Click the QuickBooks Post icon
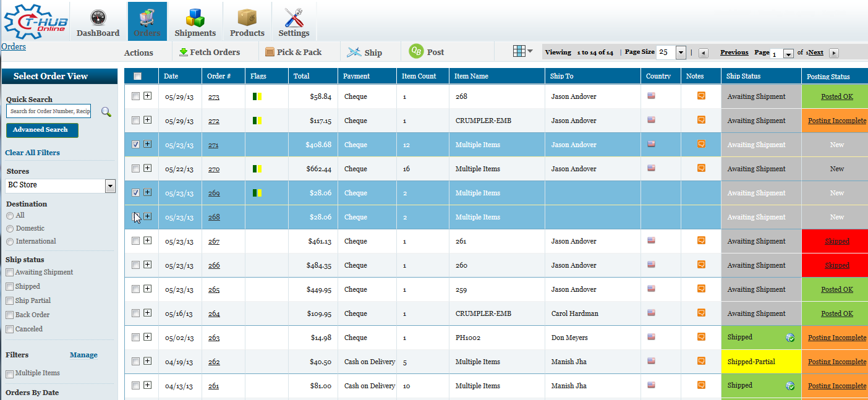This screenshot has height=400, width=868. pos(417,51)
